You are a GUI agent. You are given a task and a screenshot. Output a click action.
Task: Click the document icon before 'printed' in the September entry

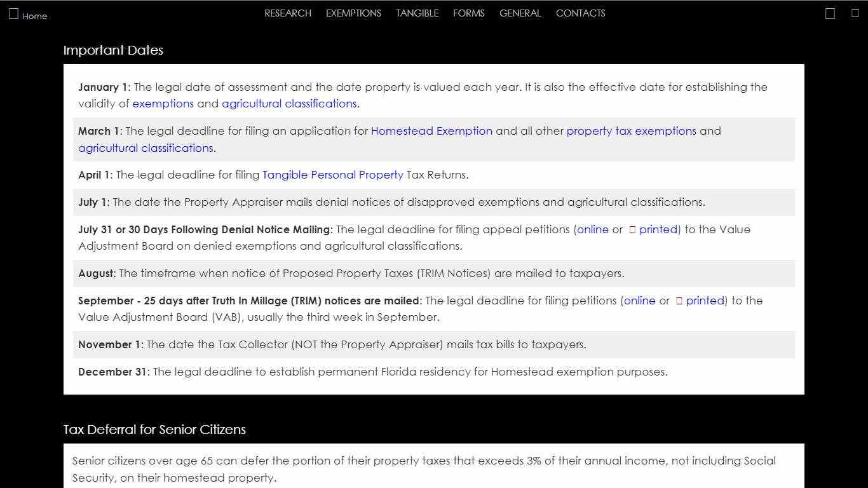(679, 301)
